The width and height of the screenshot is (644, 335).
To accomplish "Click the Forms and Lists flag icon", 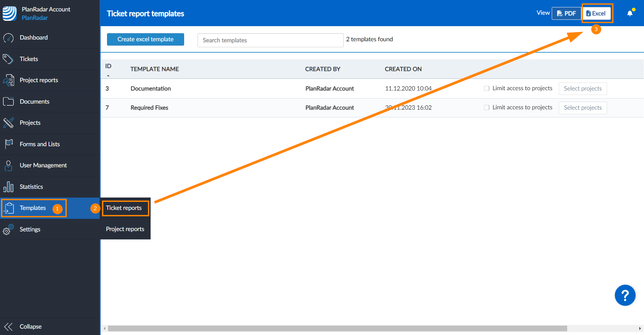I will click(9, 144).
